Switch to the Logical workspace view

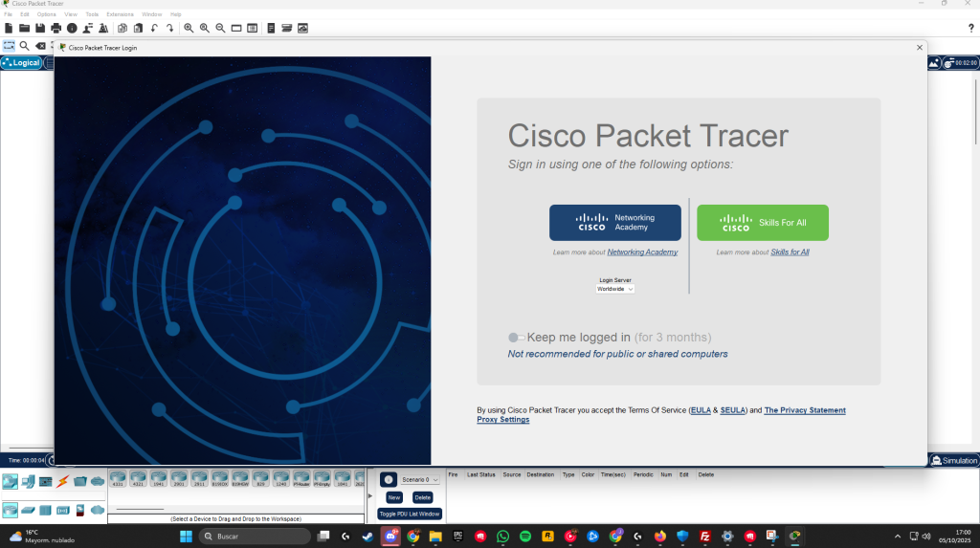pos(21,63)
